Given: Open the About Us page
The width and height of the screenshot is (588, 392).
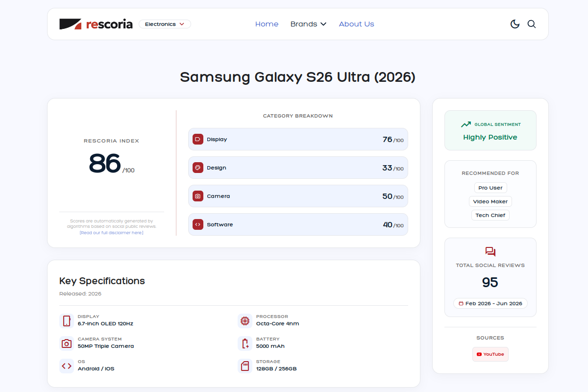Looking at the screenshot, I should 356,24.
